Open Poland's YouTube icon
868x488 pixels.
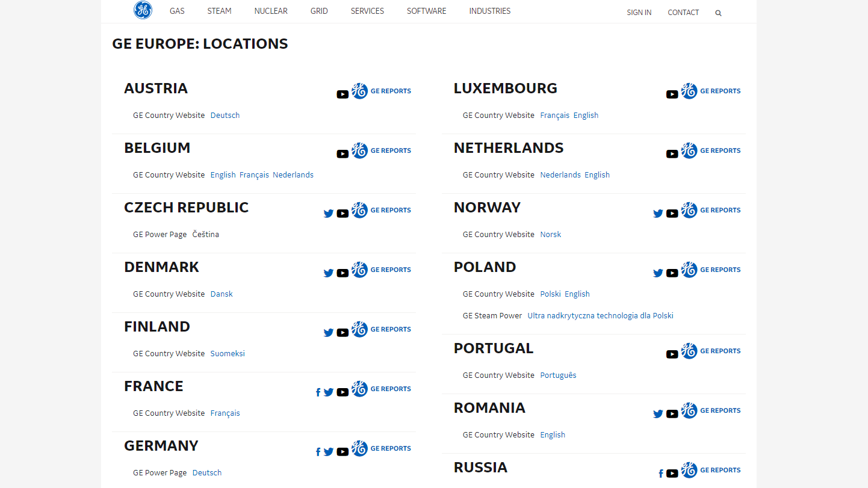pyautogui.click(x=672, y=273)
